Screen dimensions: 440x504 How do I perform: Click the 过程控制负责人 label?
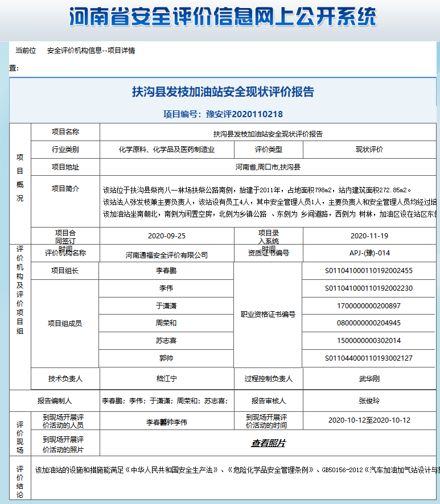coord(269,379)
